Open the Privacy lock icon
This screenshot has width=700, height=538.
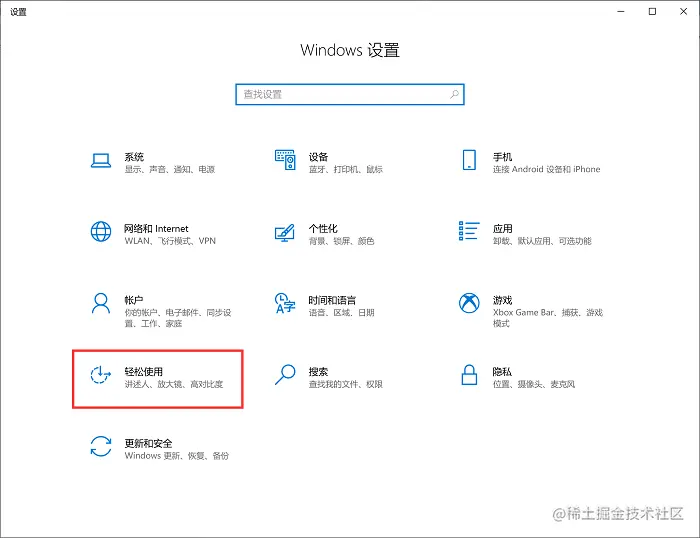click(x=469, y=375)
